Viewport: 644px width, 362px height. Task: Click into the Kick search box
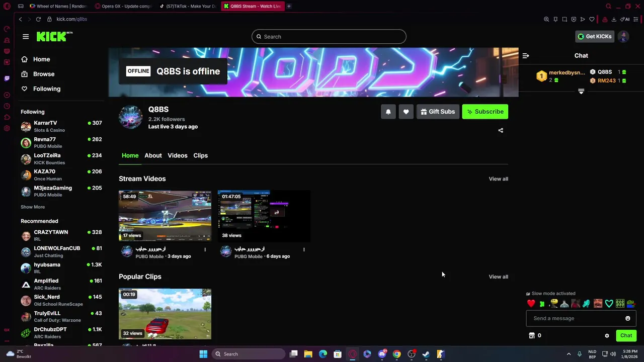(329, 37)
